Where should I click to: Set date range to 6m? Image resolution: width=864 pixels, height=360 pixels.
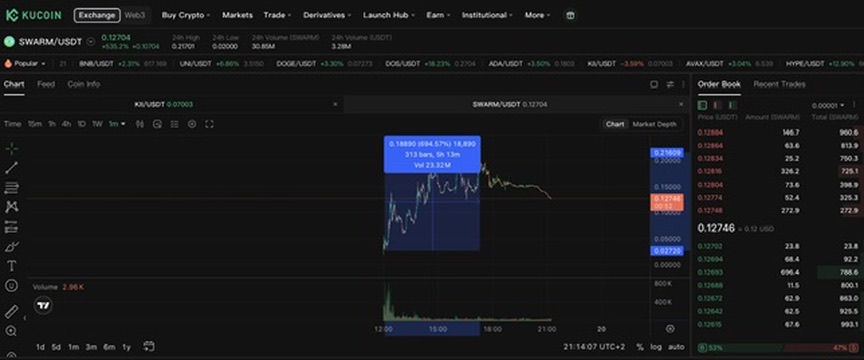click(109, 347)
